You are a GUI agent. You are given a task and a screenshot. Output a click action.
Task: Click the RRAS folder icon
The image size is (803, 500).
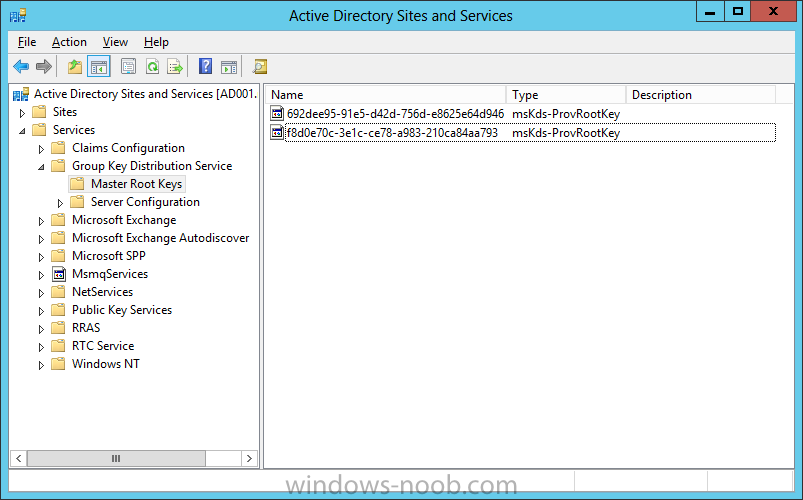58,328
